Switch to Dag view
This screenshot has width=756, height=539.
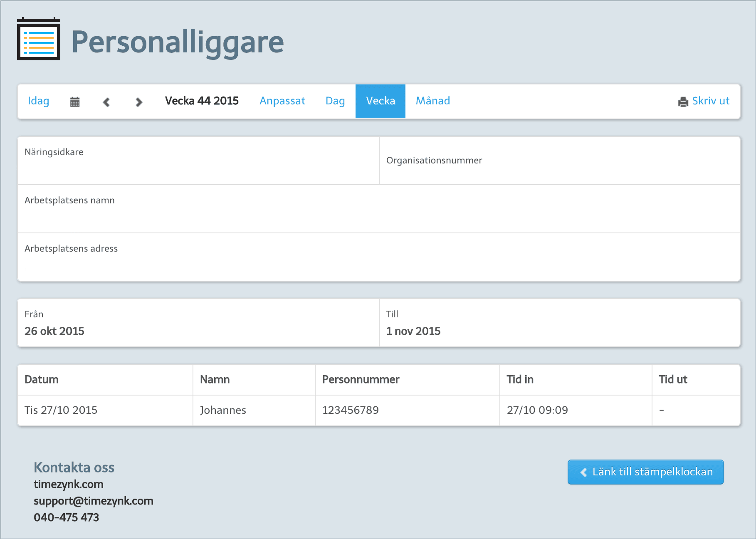[x=335, y=101]
